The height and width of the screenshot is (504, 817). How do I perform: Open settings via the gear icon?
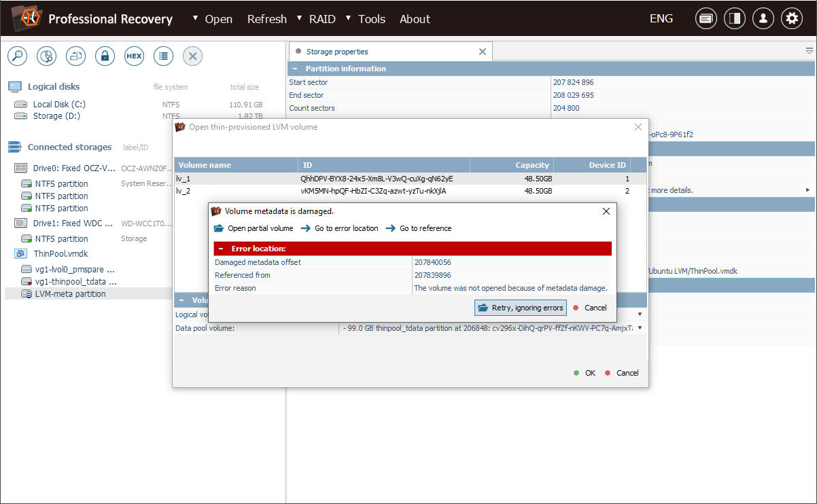coord(792,18)
